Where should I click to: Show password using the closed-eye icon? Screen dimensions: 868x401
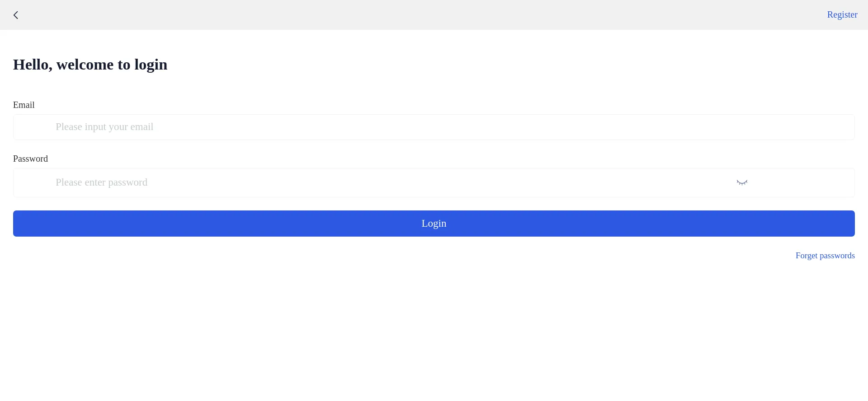742,182
